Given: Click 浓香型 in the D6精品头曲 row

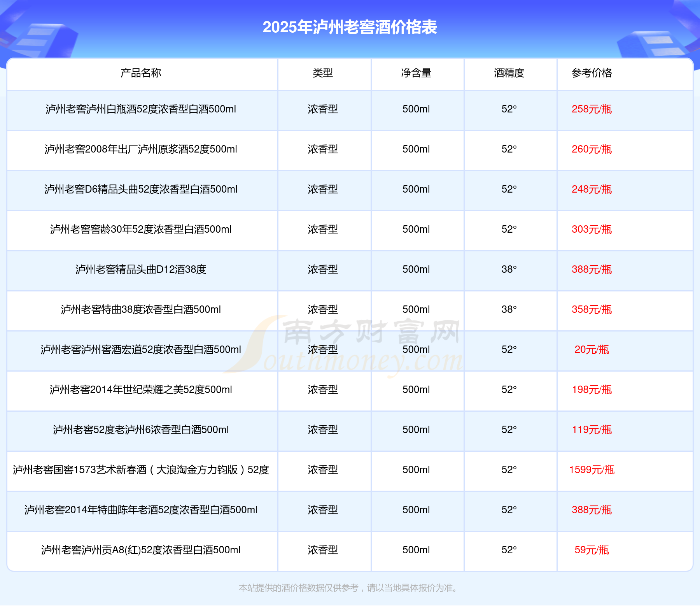Looking at the screenshot, I should pyautogui.click(x=323, y=189).
